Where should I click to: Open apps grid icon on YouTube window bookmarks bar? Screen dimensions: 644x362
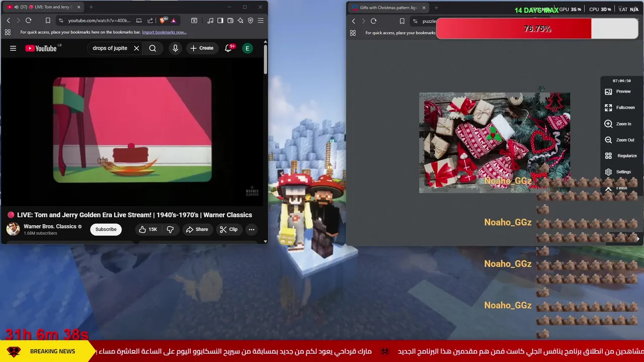click(x=8, y=32)
